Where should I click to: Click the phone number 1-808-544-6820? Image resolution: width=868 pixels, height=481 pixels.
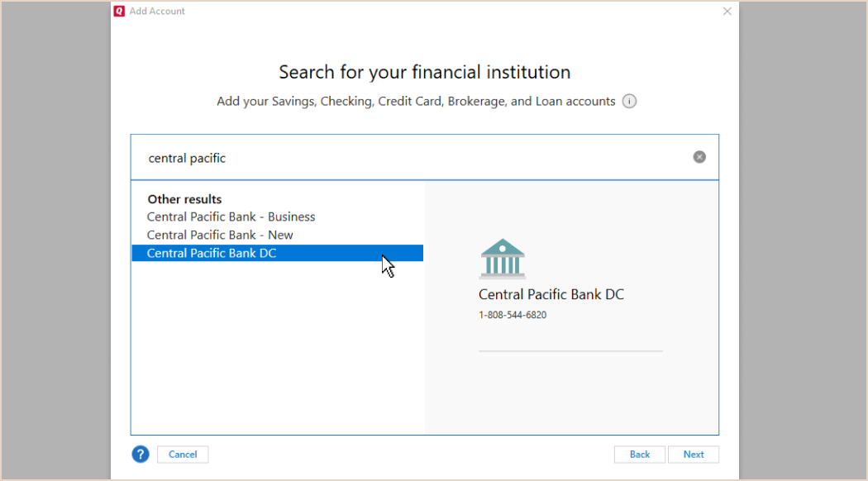tap(513, 315)
